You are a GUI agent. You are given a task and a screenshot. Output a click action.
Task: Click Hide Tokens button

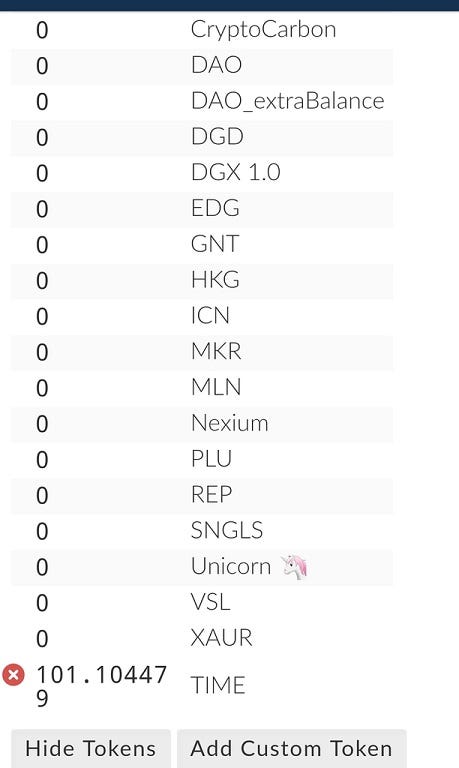click(91, 748)
